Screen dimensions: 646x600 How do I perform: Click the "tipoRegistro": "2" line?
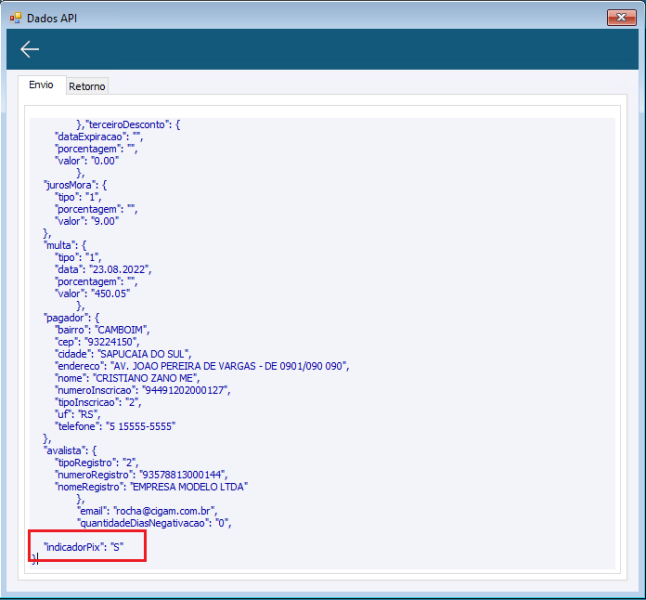[x=97, y=462]
